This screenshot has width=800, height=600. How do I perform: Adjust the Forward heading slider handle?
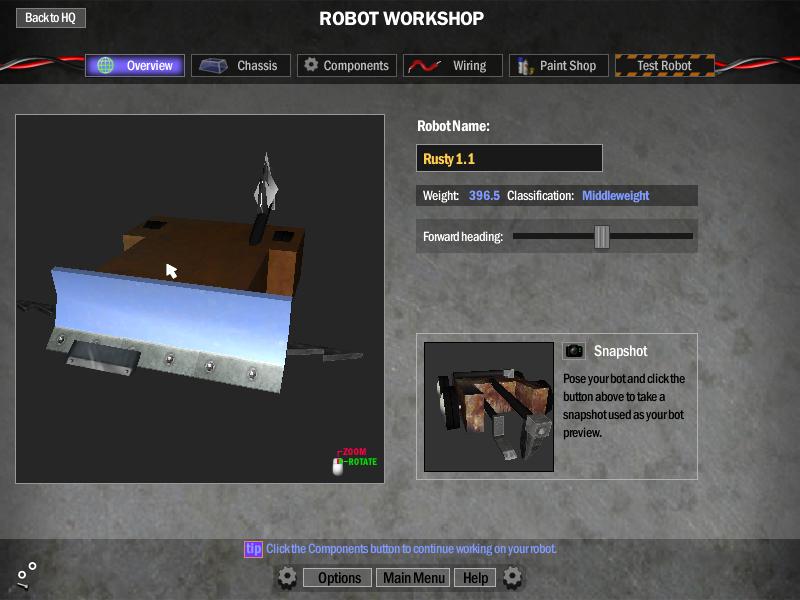click(x=602, y=237)
